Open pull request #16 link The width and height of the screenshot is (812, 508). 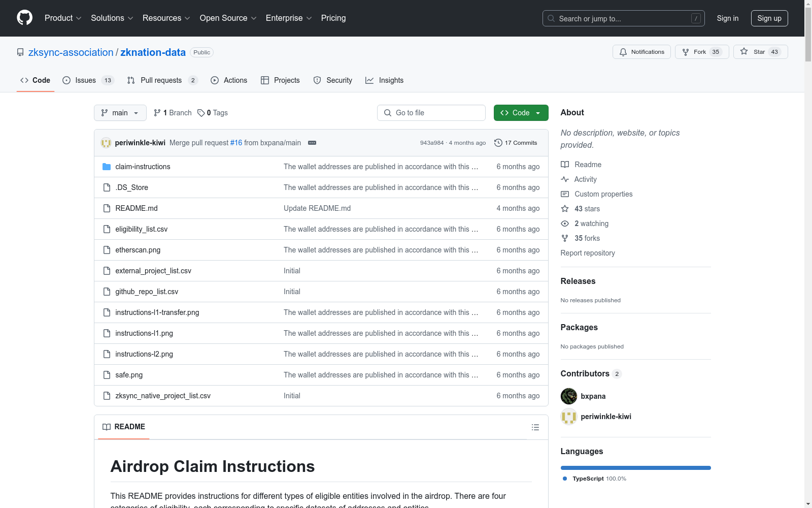point(236,143)
